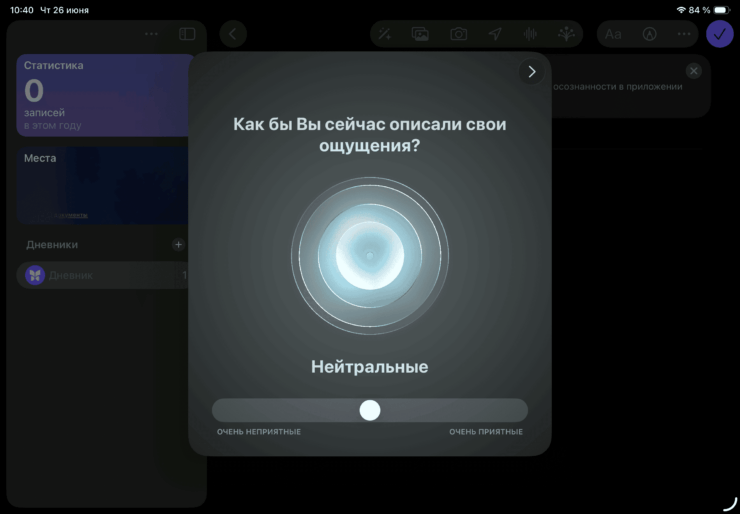Open the state of mind icon

(567, 34)
